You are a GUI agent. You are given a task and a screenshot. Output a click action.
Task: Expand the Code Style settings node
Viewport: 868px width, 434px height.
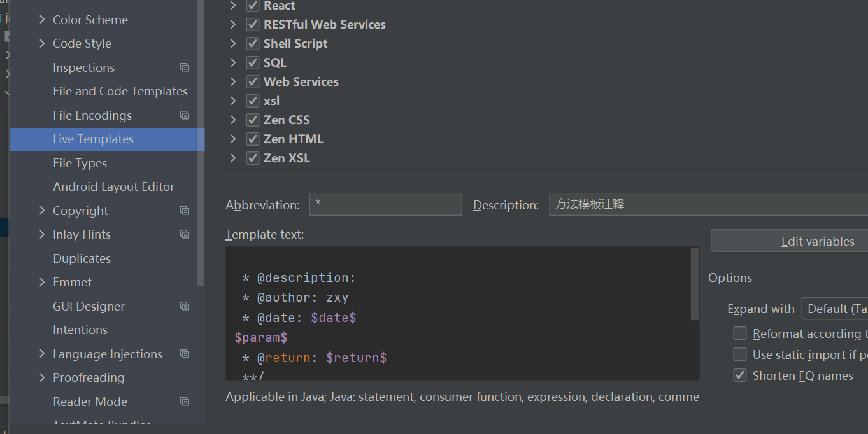[42, 43]
